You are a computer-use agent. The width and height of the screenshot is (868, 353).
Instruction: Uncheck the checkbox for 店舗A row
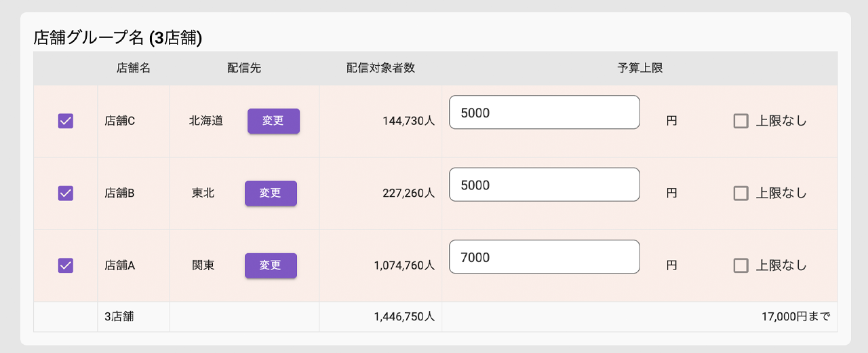tap(66, 265)
